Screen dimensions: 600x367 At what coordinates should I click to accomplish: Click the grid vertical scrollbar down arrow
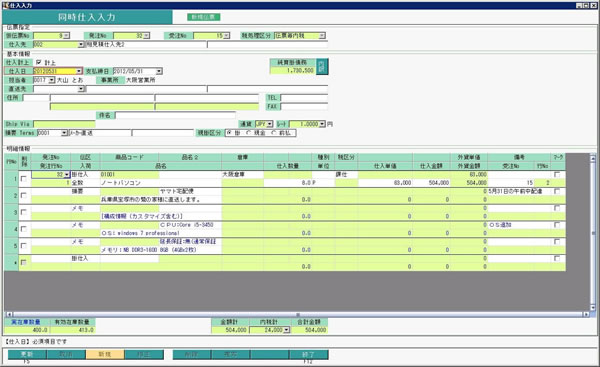593,307
